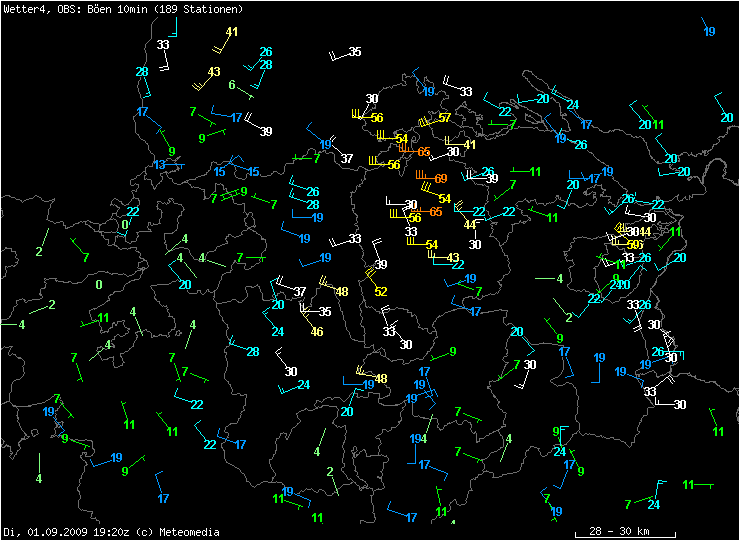Click the 28 - 30 km scale bar
The height and width of the screenshot is (540, 740).
pos(620,530)
